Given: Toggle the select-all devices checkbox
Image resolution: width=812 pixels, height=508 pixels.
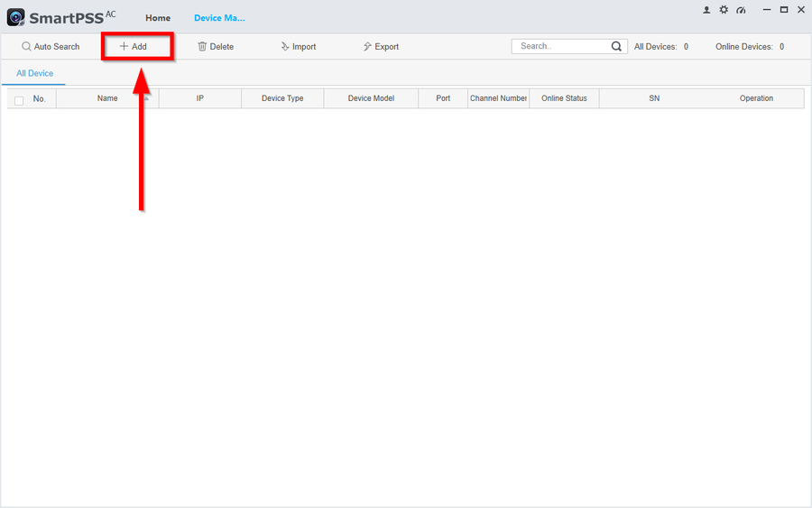Looking at the screenshot, I should pyautogui.click(x=19, y=100).
